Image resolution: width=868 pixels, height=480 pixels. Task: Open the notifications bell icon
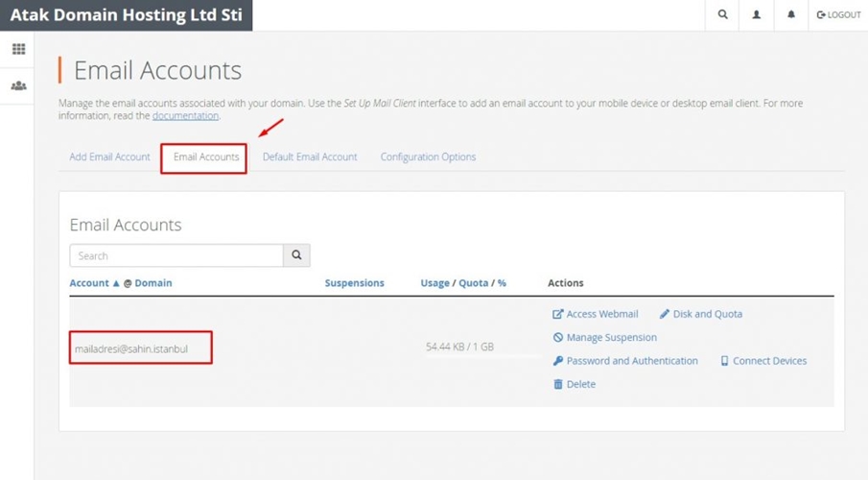pyautogui.click(x=791, y=15)
